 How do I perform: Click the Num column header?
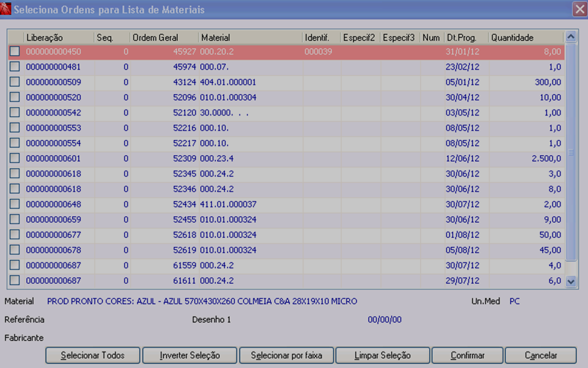[432, 37]
